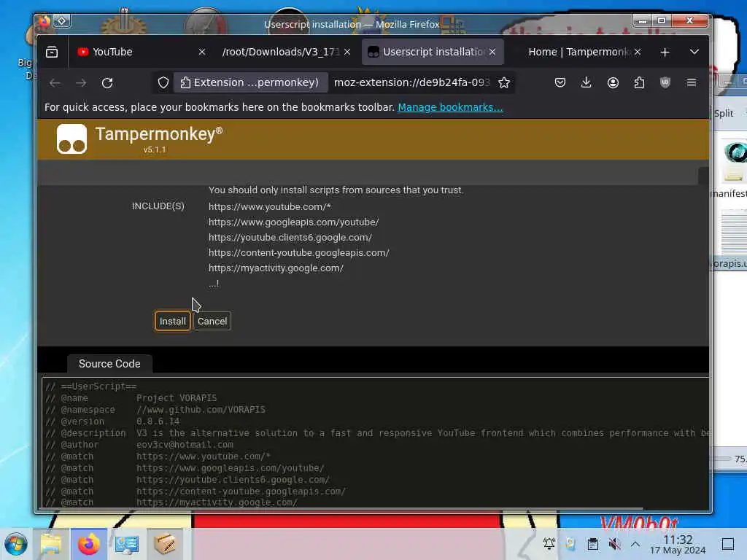Close the YouTube tab
Image resolution: width=747 pixels, height=560 pixels.
[x=202, y=52]
